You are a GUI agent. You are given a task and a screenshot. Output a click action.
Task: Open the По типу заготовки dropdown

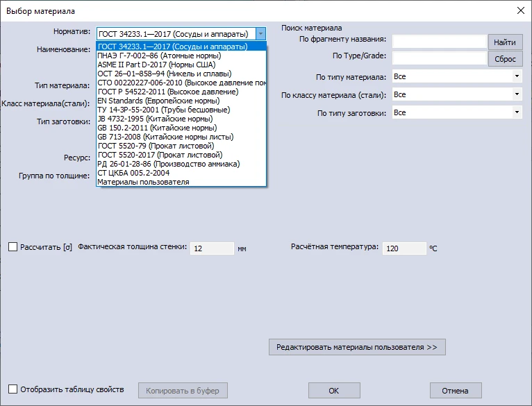point(517,112)
